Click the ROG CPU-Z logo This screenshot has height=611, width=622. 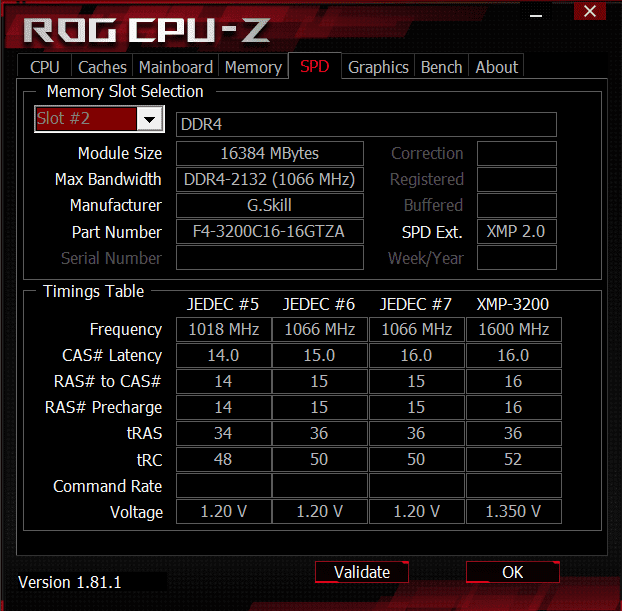pyautogui.click(x=147, y=31)
